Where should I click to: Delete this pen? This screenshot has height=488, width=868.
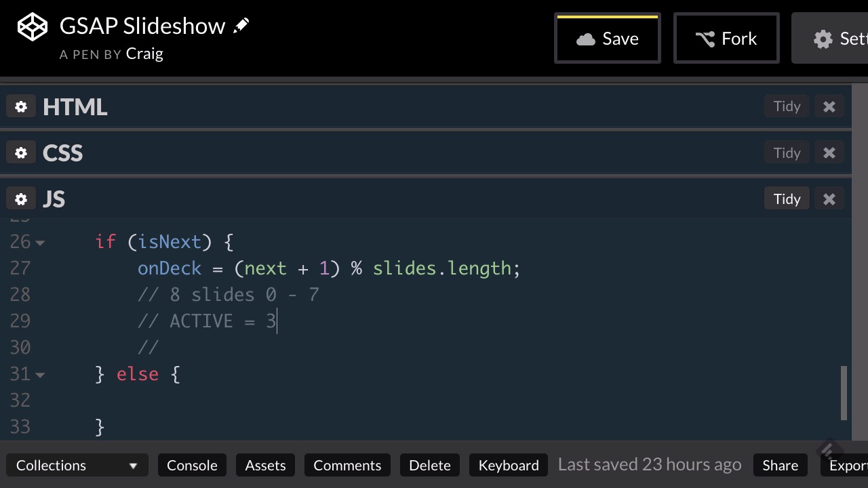pyautogui.click(x=430, y=465)
